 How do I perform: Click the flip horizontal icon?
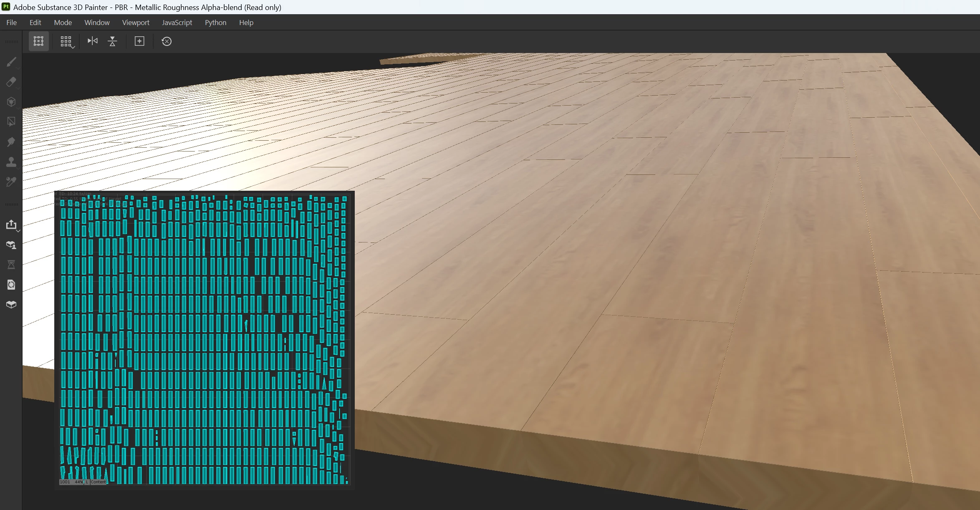[x=92, y=41]
